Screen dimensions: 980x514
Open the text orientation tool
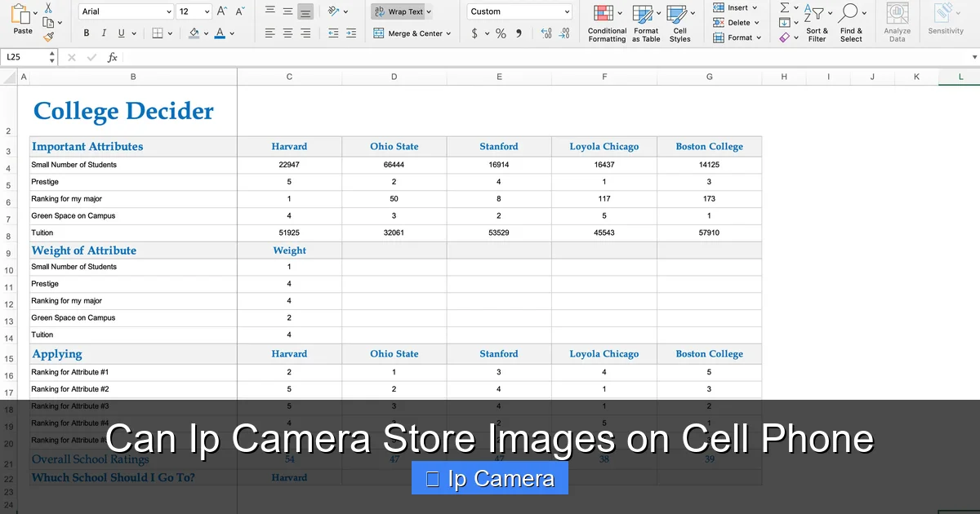click(x=333, y=11)
